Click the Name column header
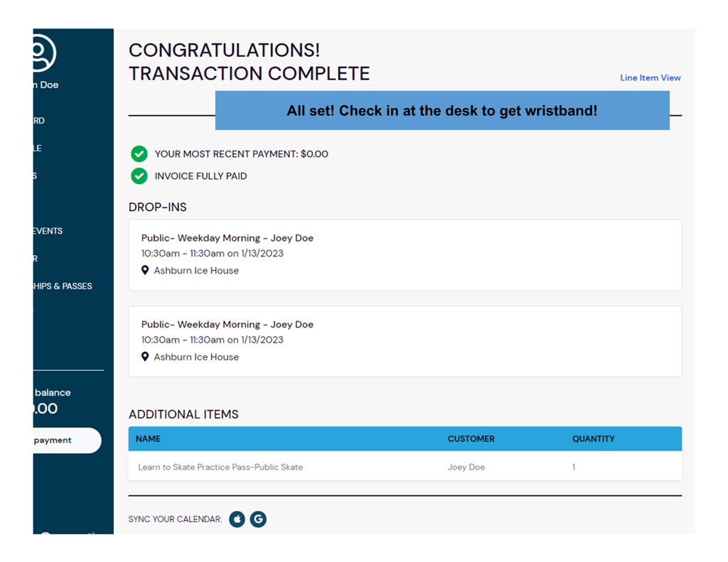The image size is (728, 562). tap(149, 439)
